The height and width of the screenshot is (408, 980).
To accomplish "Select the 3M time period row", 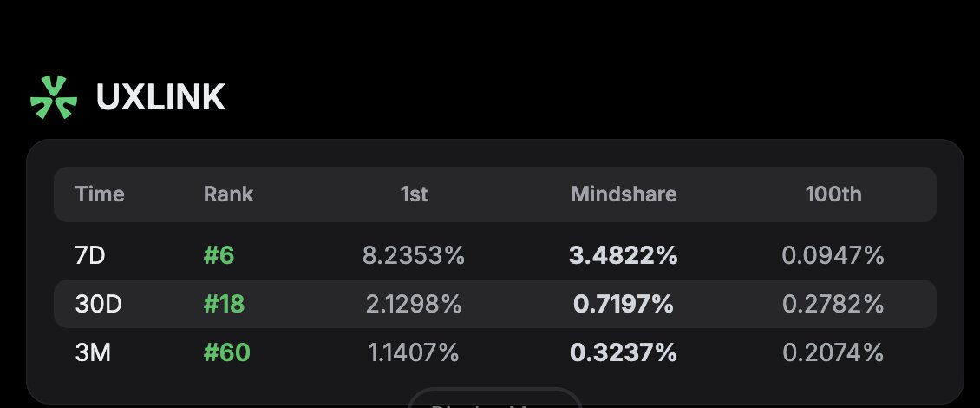I will pos(495,352).
